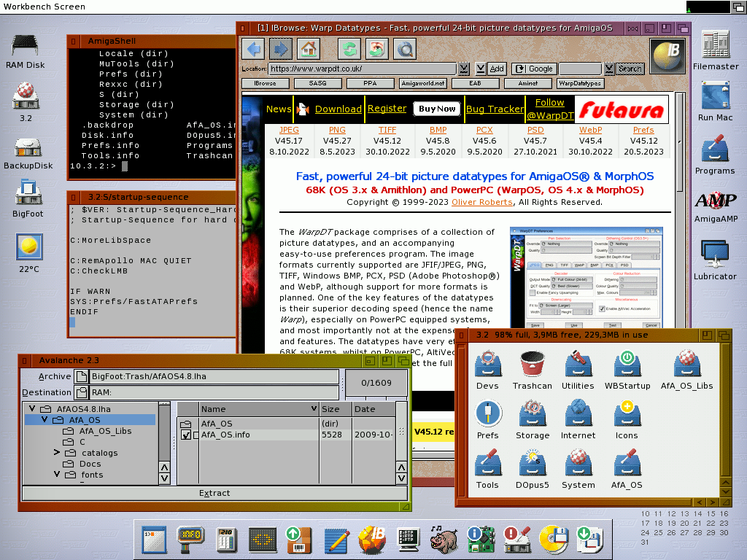Open the Oliver Roberts link
Viewport: 747px width, 560px height.
[482, 203]
